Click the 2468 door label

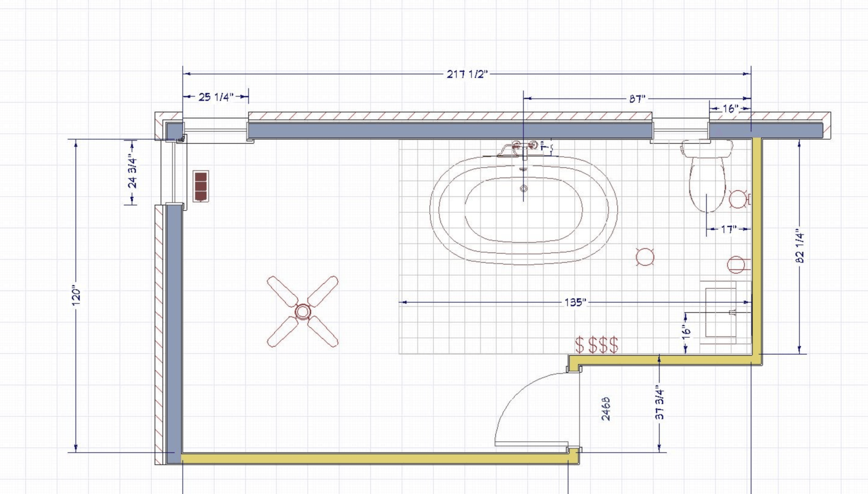(x=606, y=409)
